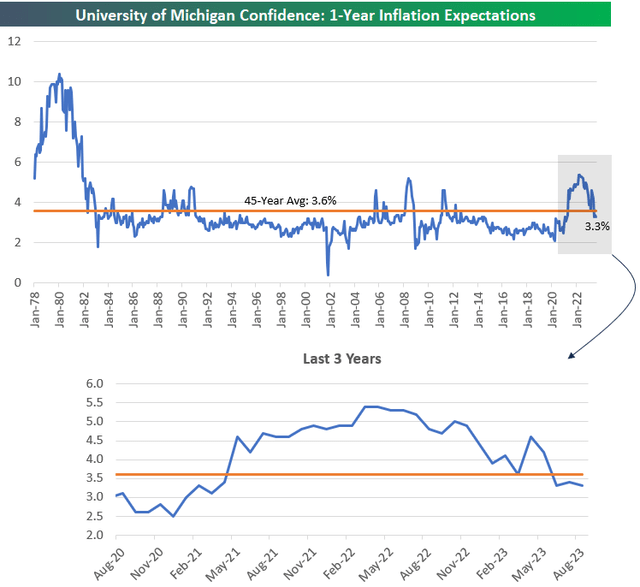Click the Jan-80 axis label
640x587 pixels.
(60, 309)
